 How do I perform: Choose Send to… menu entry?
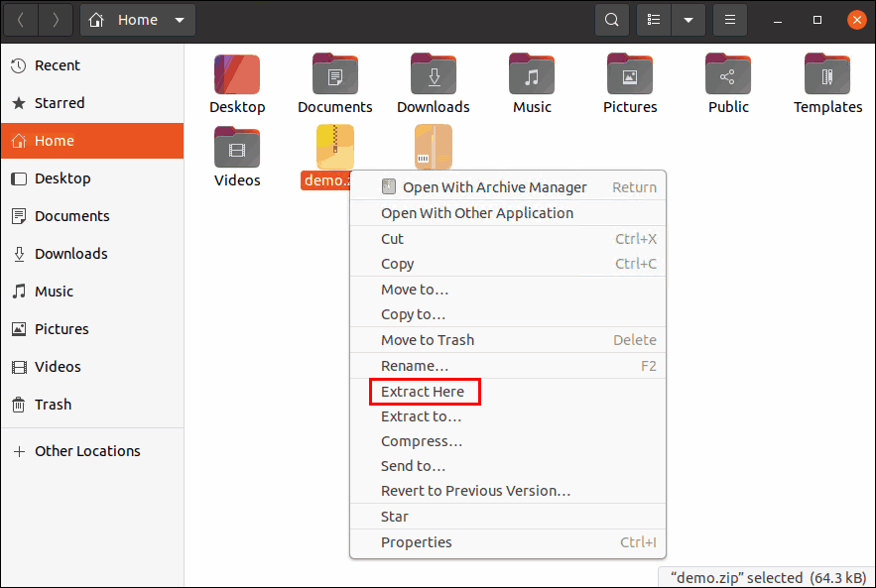pyautogui.click(x=508, y=466)
